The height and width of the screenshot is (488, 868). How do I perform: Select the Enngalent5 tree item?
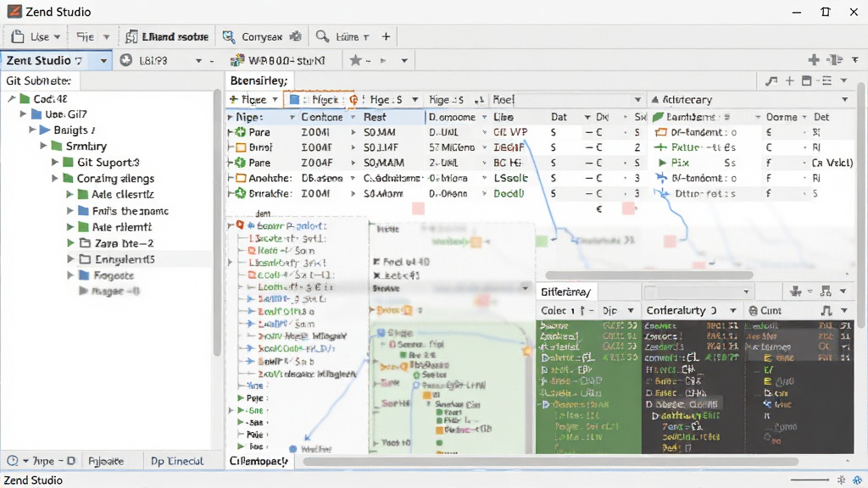pos(125,259)
